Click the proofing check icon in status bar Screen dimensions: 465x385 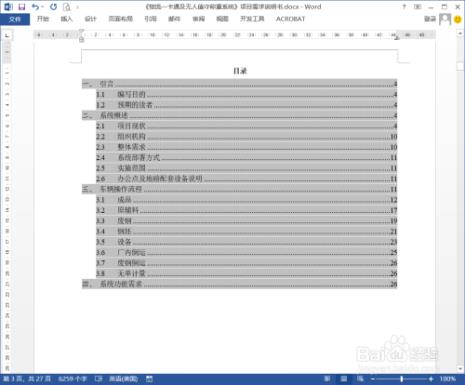click(99, 379)
